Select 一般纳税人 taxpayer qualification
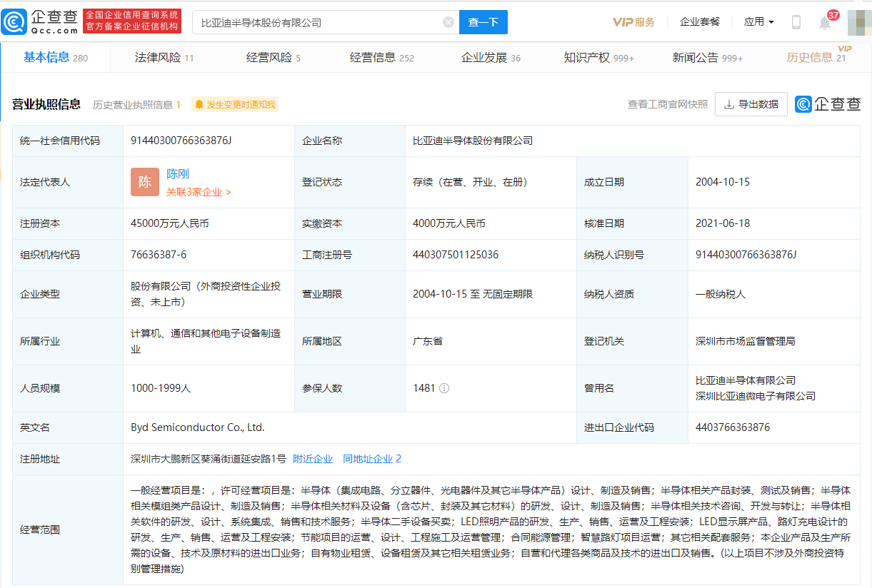 tap(721, 294)
